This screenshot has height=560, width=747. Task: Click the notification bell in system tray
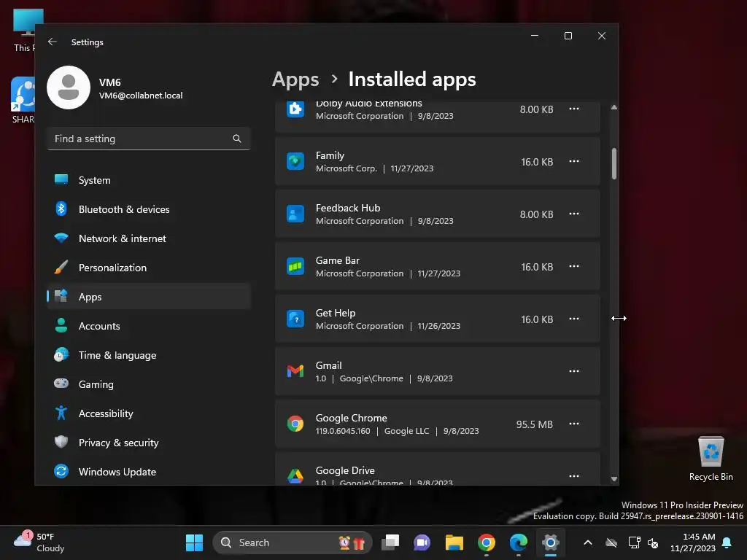coord(727,542)
